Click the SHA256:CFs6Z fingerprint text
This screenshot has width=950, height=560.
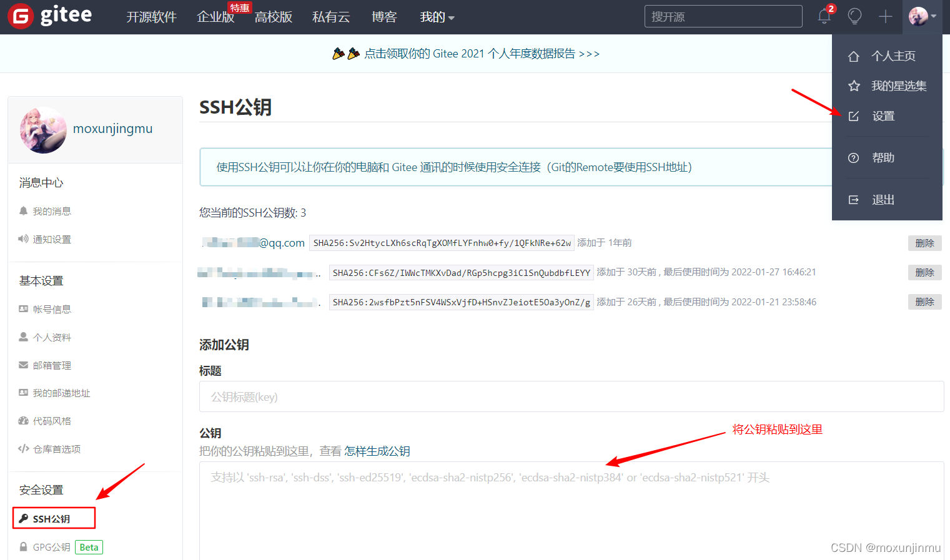click(461, 273)
